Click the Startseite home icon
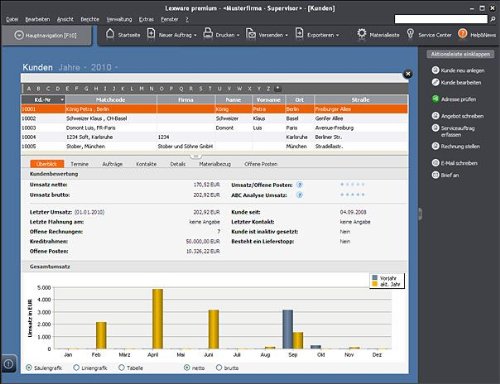Screen dimensions: 500x384 110,34
